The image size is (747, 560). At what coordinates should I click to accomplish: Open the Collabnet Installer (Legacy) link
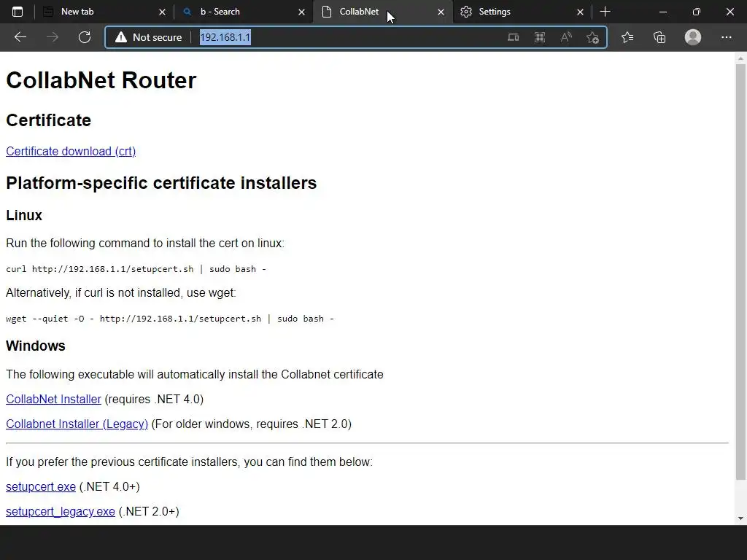click(77, 424)
